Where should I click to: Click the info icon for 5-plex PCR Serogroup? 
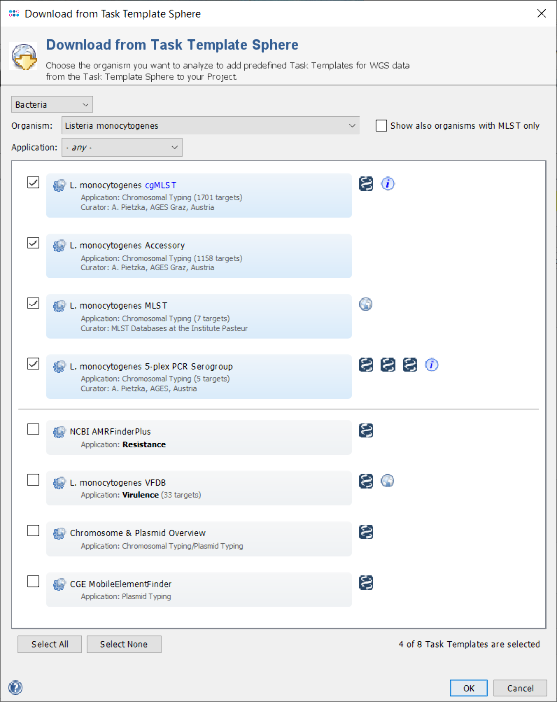pos(432,365)
